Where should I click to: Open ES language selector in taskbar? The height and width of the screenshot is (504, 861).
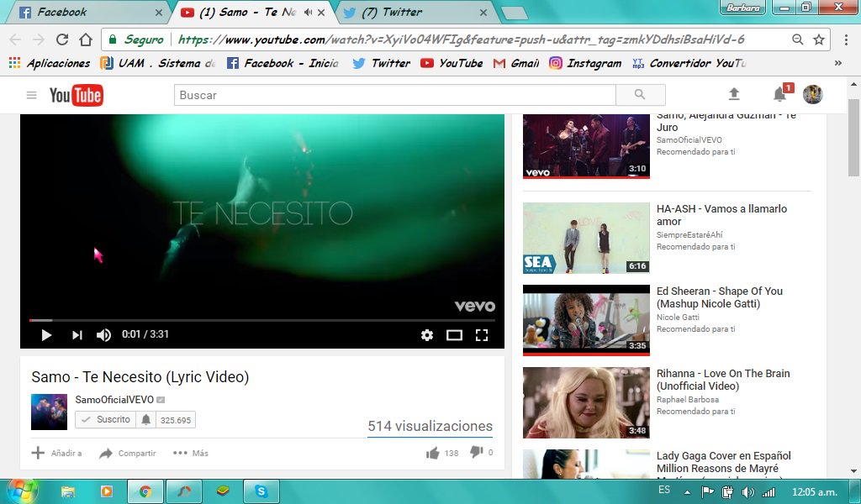[x=664, y=490]
